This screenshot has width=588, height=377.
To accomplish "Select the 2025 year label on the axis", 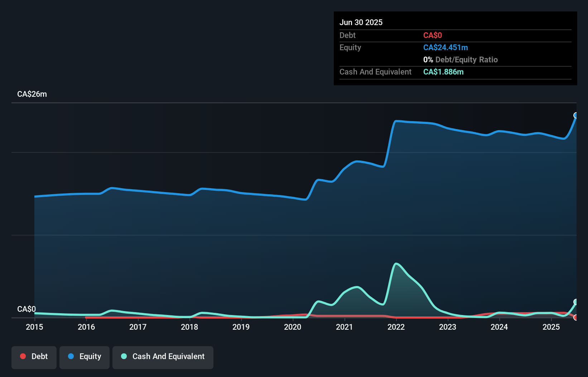I will click(x=551, y=327).
